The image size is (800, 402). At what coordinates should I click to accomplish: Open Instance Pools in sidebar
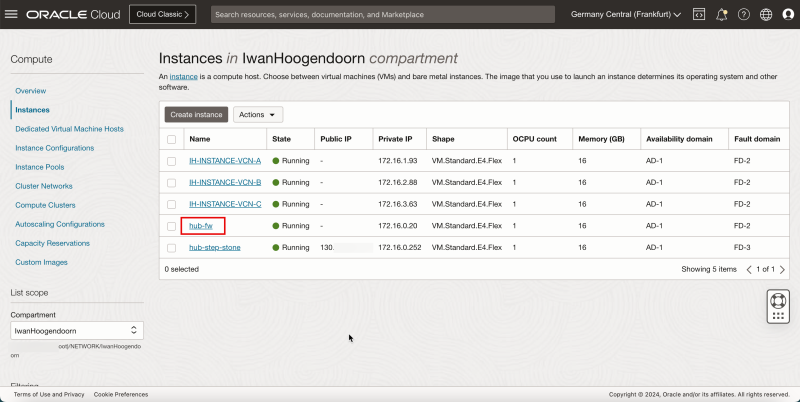(x=40, y=167)
